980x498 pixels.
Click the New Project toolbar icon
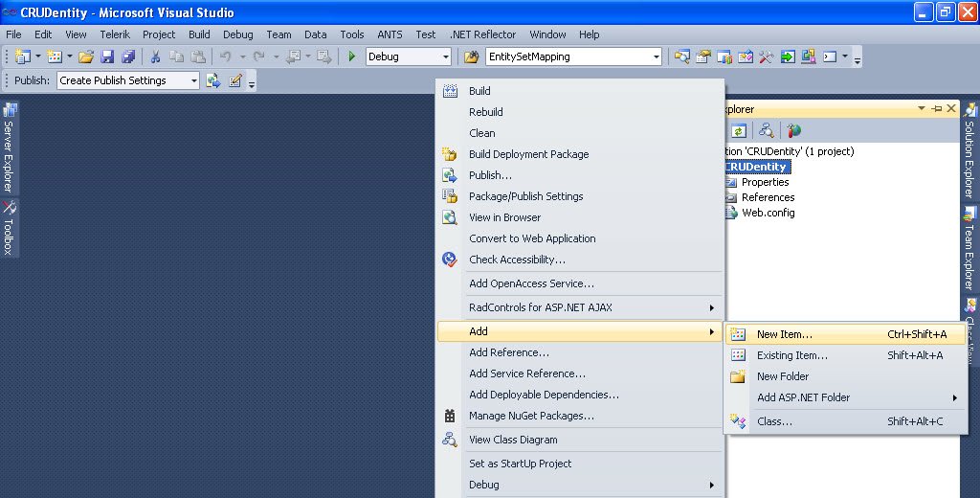(23, 57)
